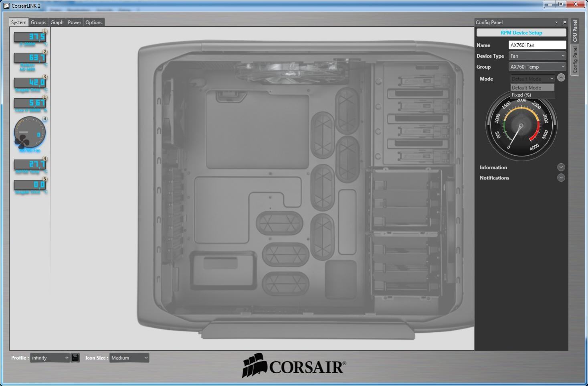Save the current profile with floppy icon
Viewport: 588px width, 386px height.
click(x=75, y=358)
